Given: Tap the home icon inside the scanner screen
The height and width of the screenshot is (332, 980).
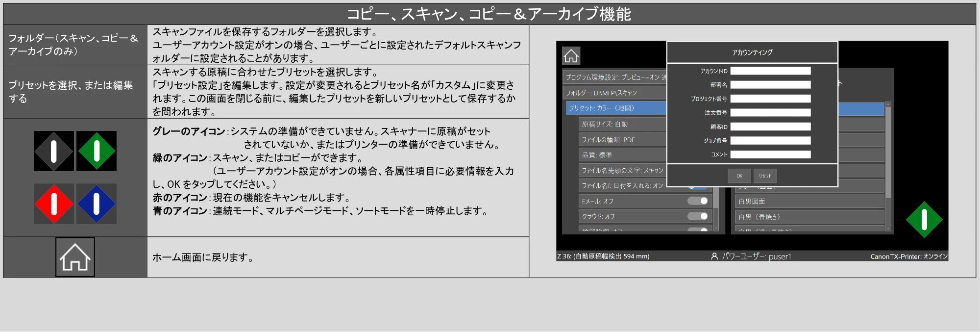Looking at the screenshot, I should point(571,56).
